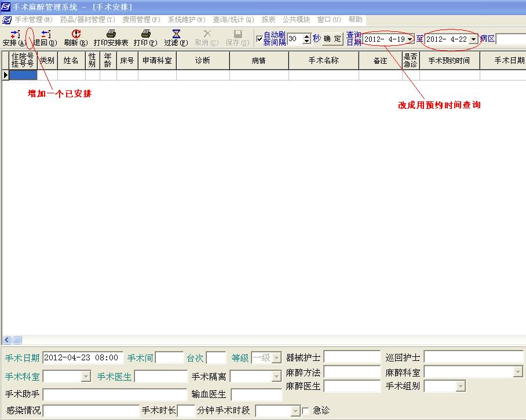This screenshot has width=526, height=420.
Task: Open the 帮助 menu
Action: pyautogui.click(x=355, y=20)
